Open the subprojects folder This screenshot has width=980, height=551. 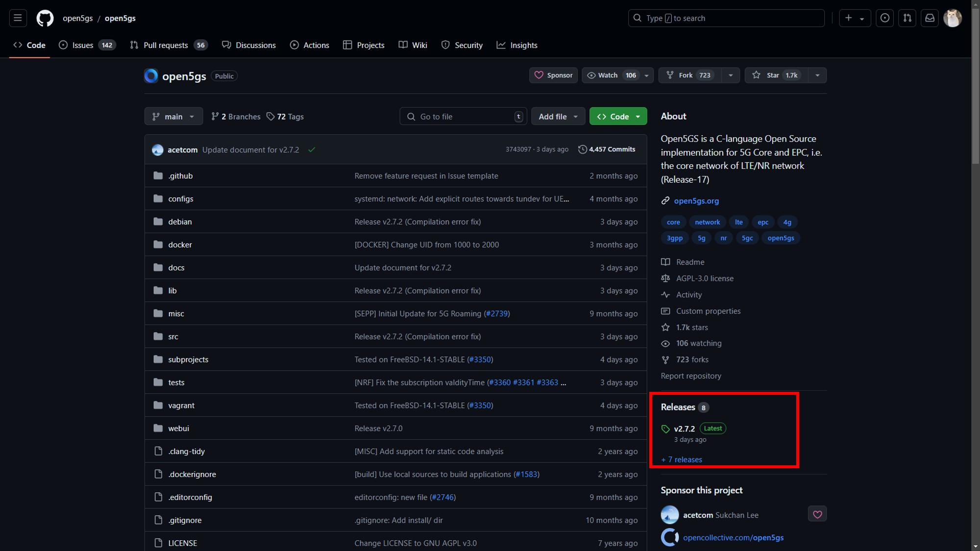[x=188, y=359]
